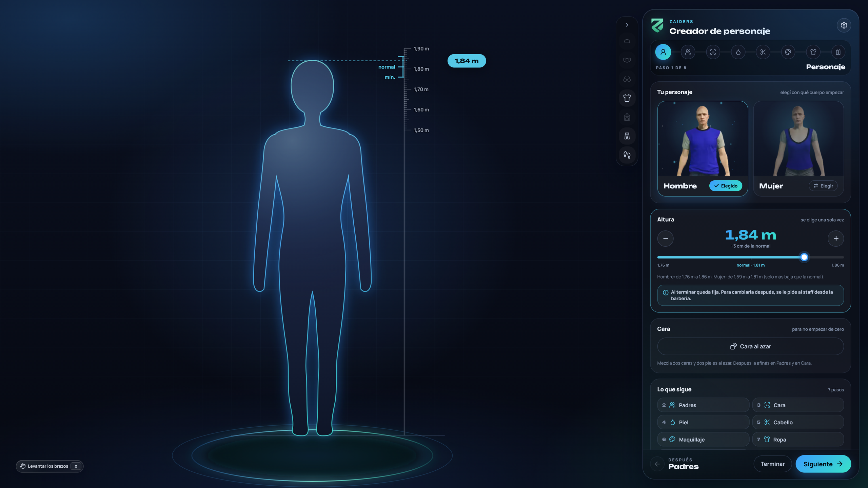
Task: Proceed with the Siguiente button
Action: coord(823,464)
